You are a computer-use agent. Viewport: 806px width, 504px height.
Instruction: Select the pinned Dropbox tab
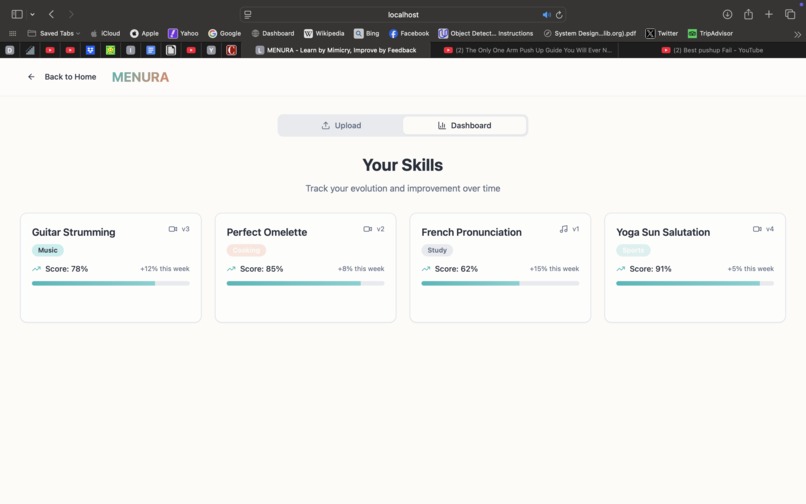[90, 50]
